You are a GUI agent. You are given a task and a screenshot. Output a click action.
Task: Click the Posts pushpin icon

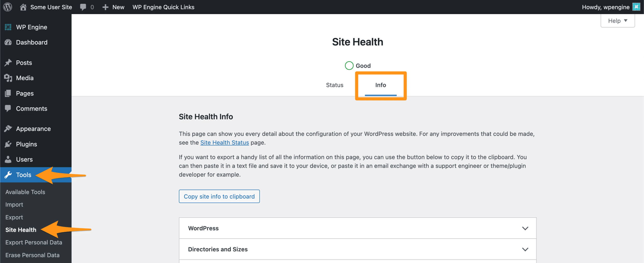8,62
